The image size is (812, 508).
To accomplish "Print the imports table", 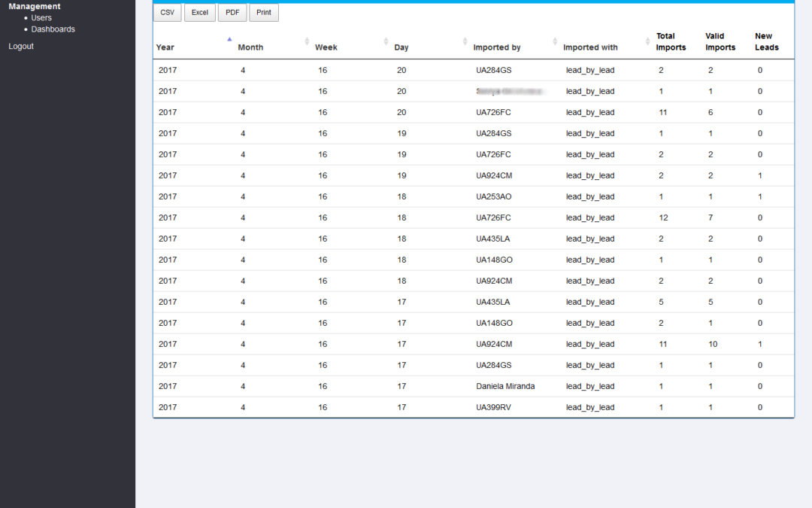I will 263,13.
